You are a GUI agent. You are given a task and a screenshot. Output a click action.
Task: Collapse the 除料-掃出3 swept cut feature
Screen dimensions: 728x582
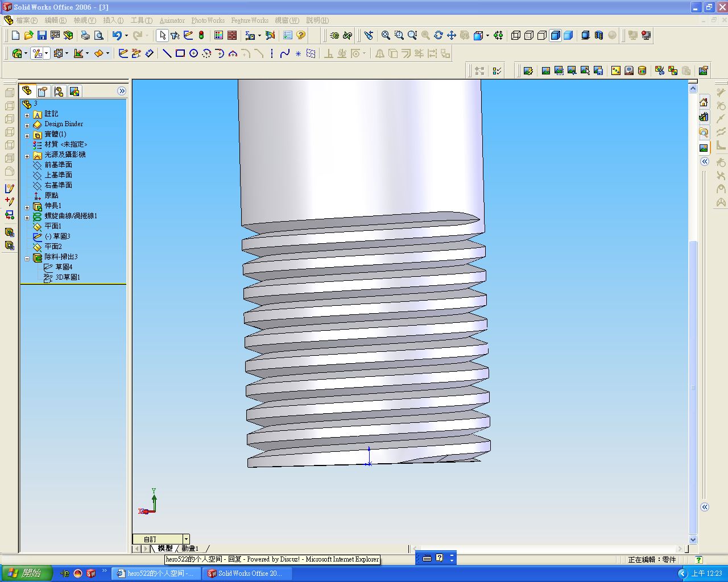[x=27, y=258]
